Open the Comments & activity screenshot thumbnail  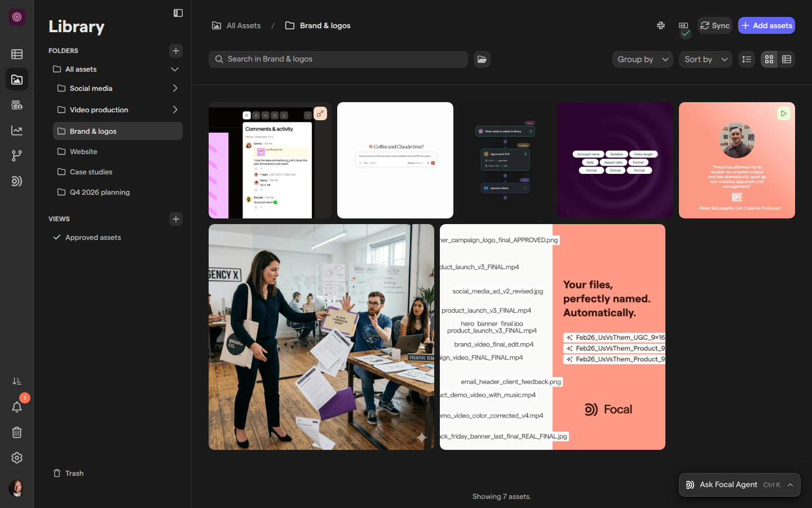coord(270,160)
